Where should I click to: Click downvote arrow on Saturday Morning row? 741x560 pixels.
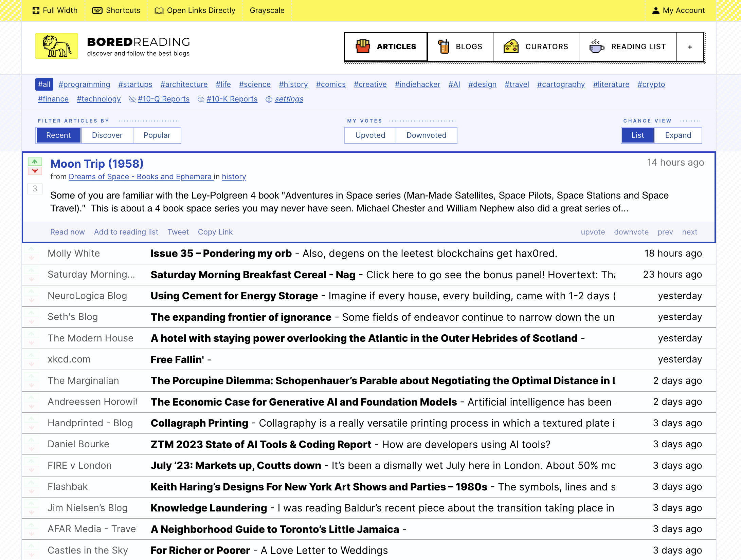pyautogui.click(x=31, y=279)
